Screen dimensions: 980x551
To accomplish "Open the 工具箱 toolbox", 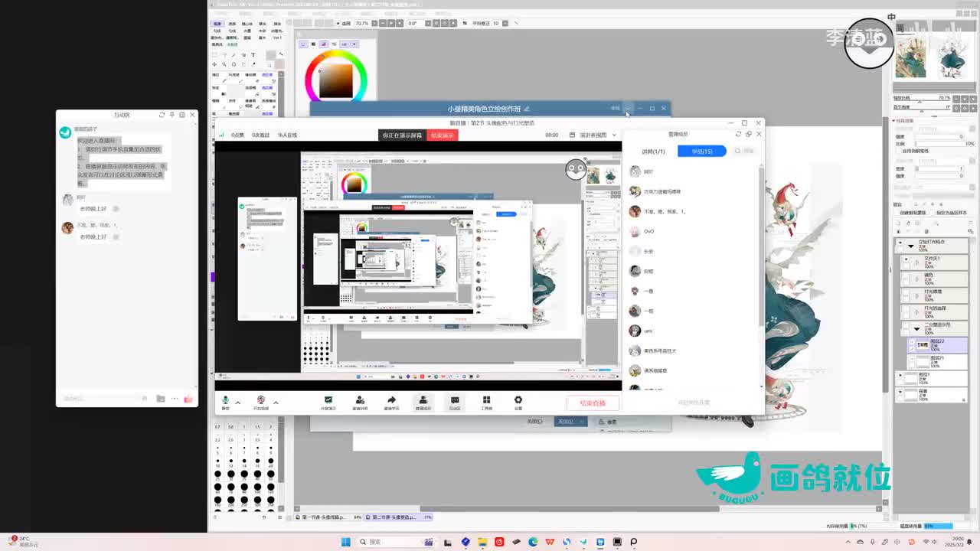I will pos(486,403).
